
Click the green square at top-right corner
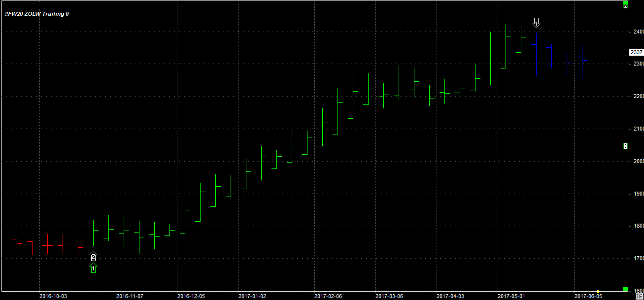(x=626, y=2)
